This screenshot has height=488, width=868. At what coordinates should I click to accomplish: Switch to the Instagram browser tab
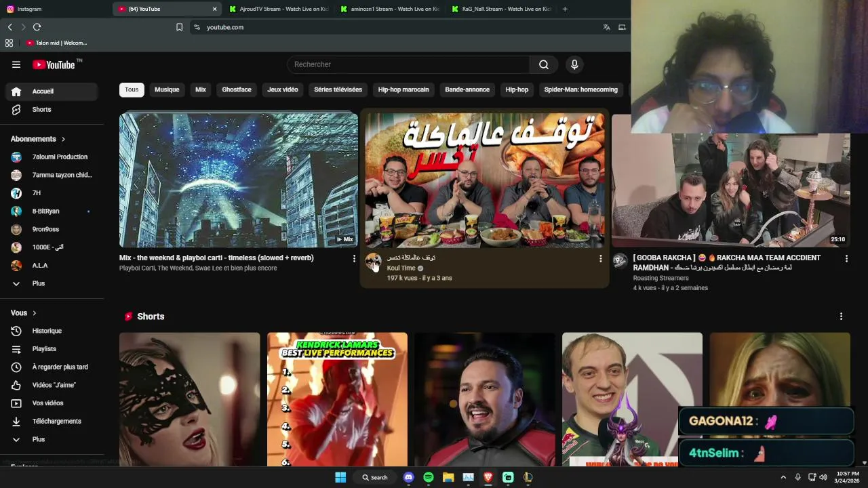[x=54, y=9]
